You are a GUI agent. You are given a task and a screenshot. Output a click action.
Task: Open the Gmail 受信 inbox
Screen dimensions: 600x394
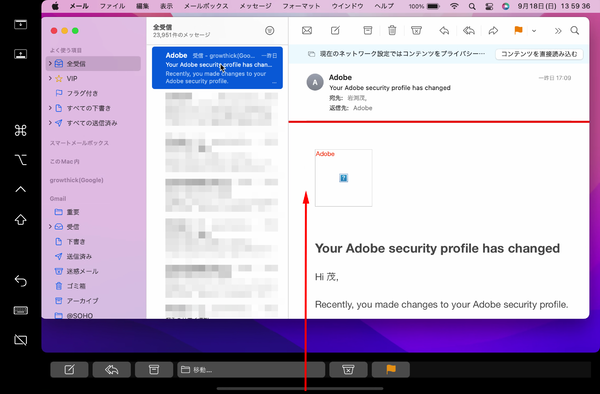tap(73, 227)
